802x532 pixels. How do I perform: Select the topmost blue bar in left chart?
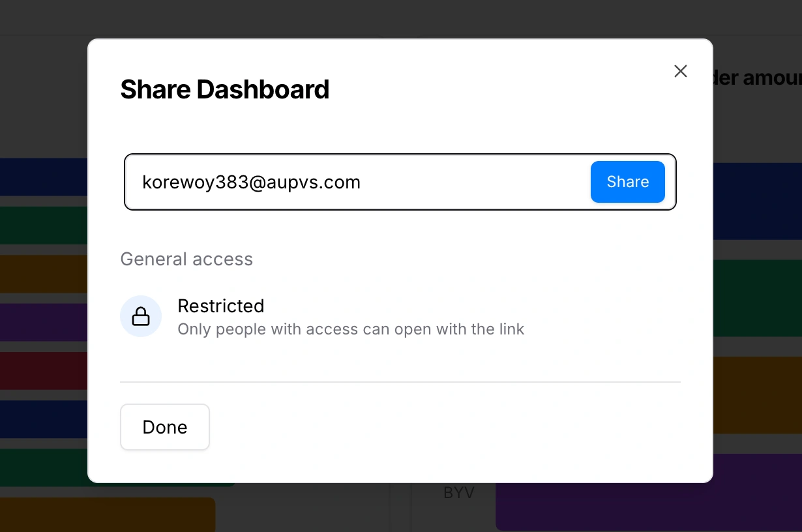click(x=43, y=177)
